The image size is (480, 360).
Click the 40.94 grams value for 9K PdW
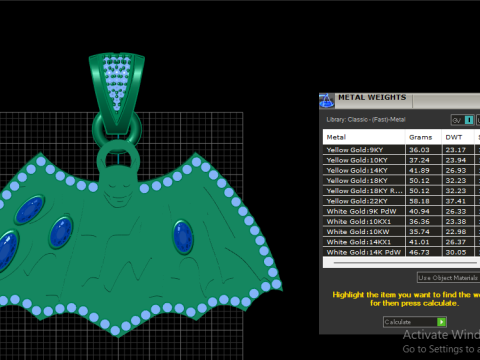(419, 211)
